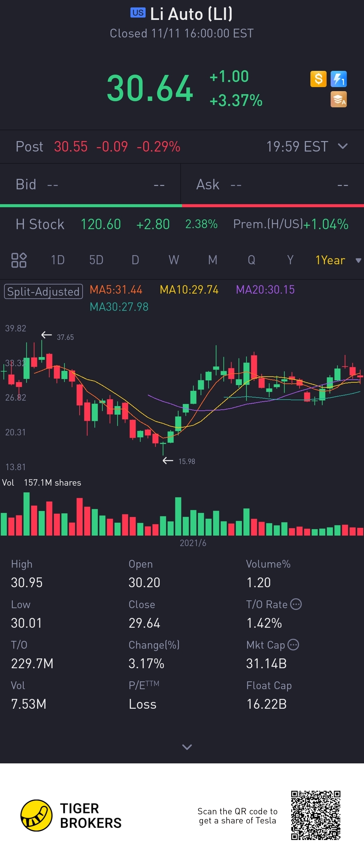
Task: Tap the 2021/6 chart date label
Action: pos(193,543)
